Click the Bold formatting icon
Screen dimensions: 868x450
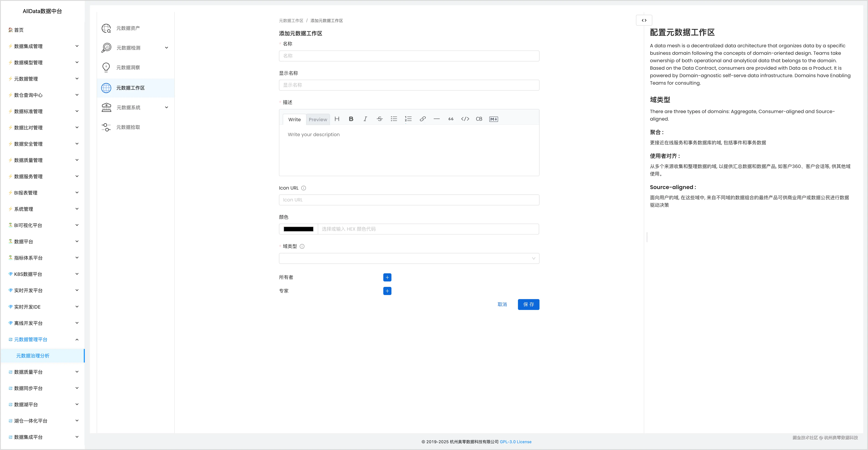pos(351,119)
